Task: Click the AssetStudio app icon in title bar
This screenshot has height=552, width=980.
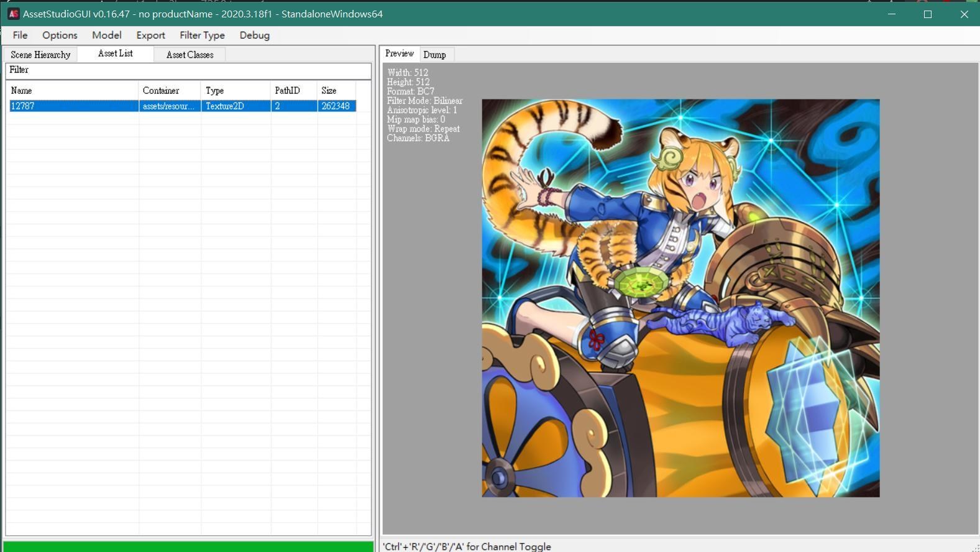Action: tap(13, 14)
